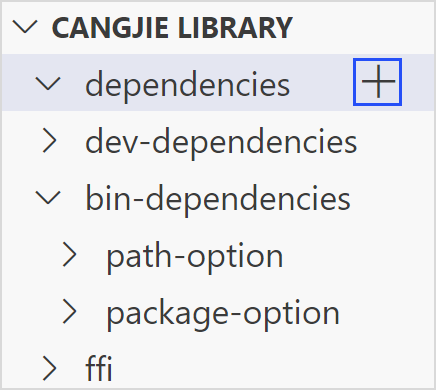Collapse the bin-dependencies node arrow
Viewport: 436px width, 390px height.
point(48,197)
